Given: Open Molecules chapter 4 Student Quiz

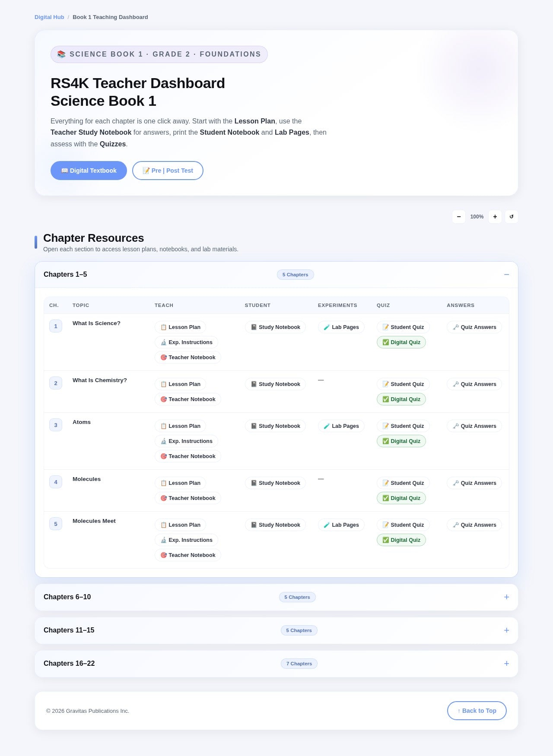Looking at the screenshot, I should pos(403,483).
